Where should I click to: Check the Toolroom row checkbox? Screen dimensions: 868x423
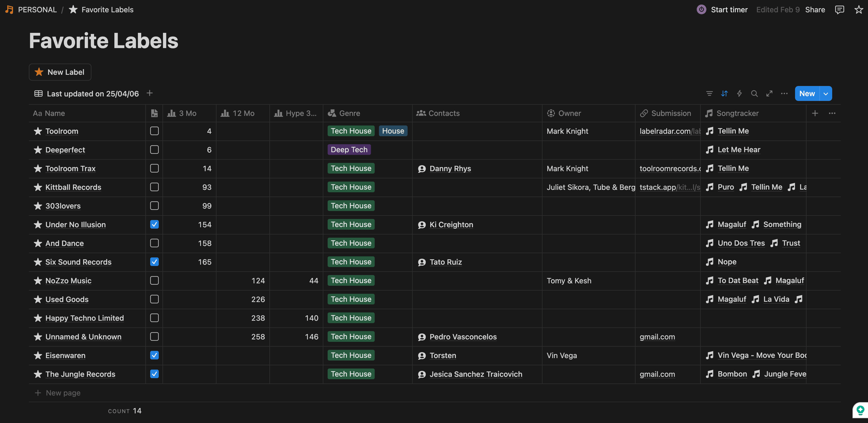point(154,131)
